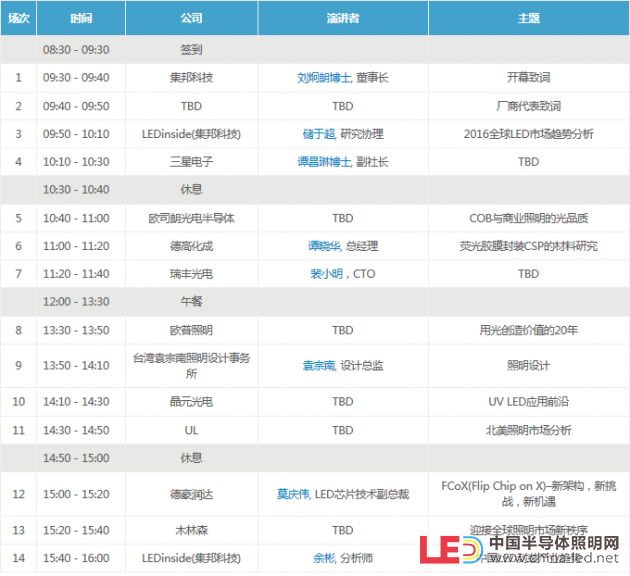
Task: Select topic COB与商业照明的光品质
Action: click(529, 218)
